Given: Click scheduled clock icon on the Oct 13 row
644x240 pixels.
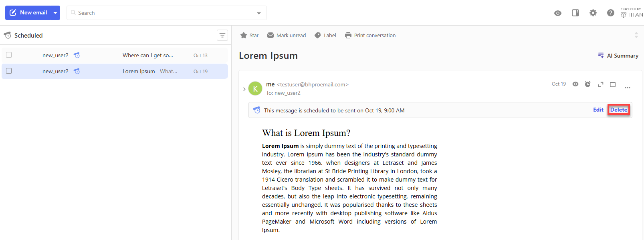Looking at the screenshot, I should [77, 55].
